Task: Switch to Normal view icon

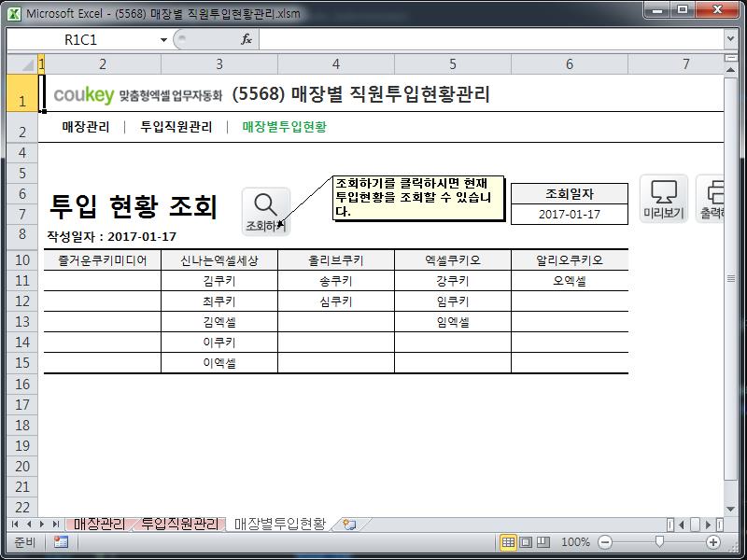Action: [508, 542]
